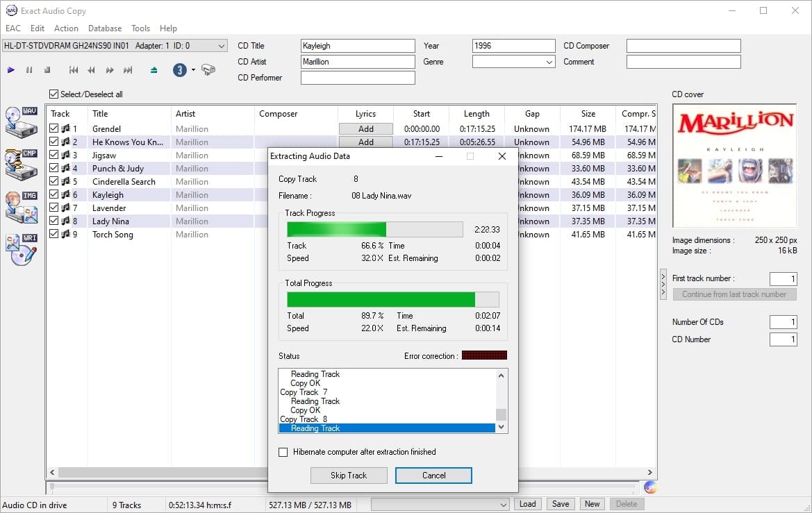Click the Marillion CD cover thumbnail
812x513 pixels.
click(x=734, y=165)
